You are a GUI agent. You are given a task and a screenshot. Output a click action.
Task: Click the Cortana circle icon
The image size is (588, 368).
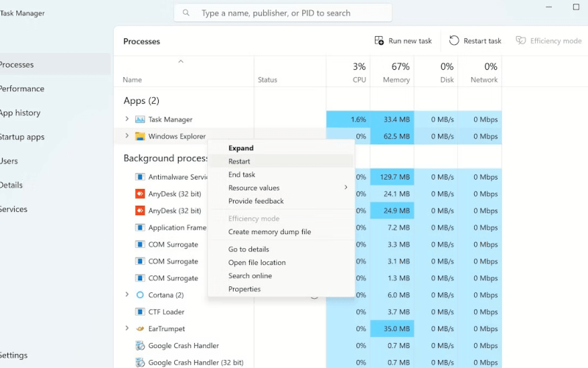(140, 295)
